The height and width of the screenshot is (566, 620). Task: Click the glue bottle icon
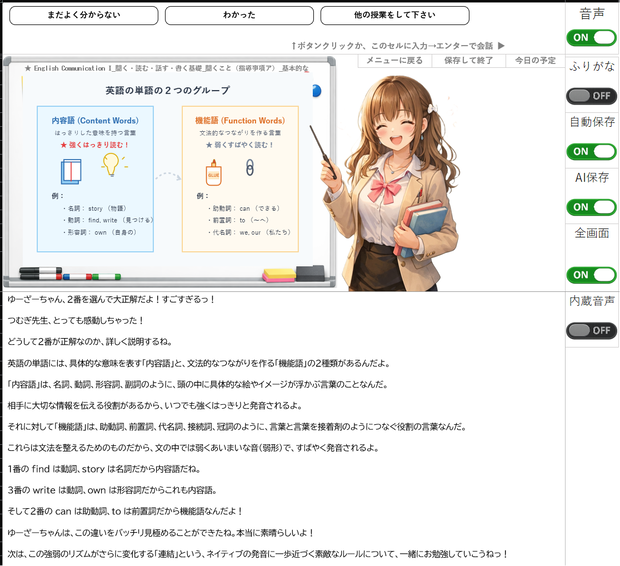click(214, 173)
